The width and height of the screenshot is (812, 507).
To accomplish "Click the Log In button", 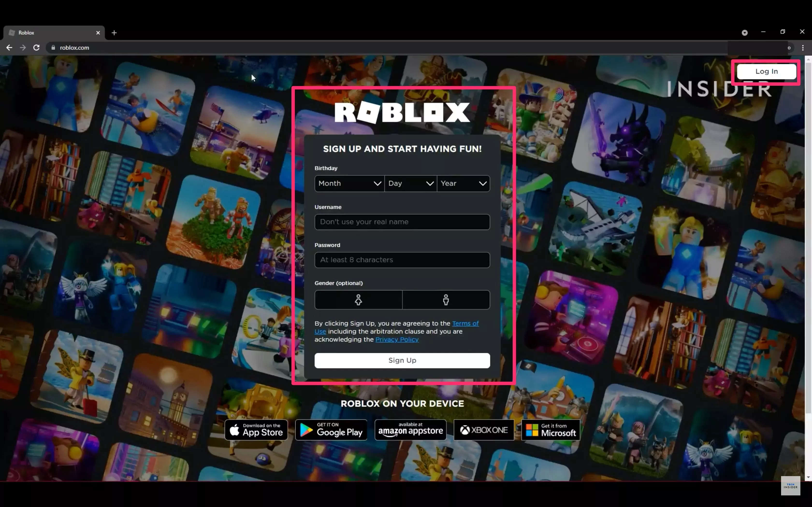I will coord(766,71).
